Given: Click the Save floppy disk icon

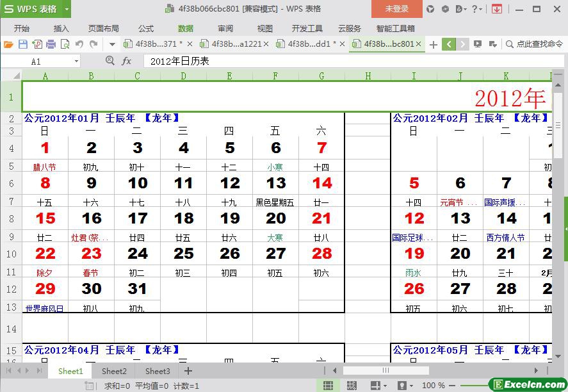Looking at the screenshot, I should 23,44.
